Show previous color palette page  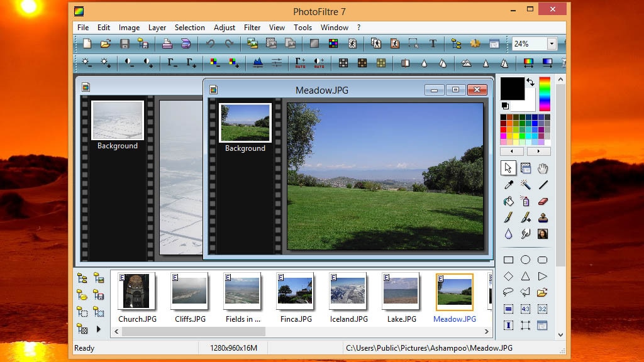[x=512, y=151]
